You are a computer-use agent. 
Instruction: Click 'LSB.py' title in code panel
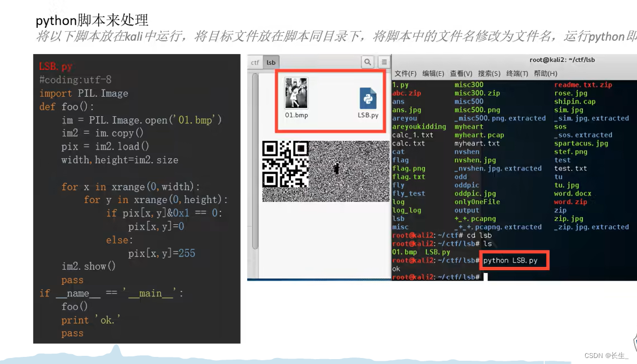pyautogui.click(x=56, y=66)
